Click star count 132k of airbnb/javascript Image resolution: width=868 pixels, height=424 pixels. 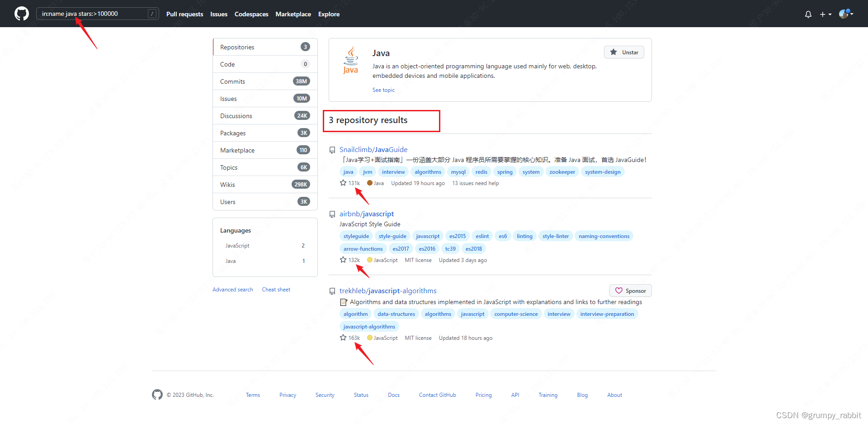tap(350, 260)
